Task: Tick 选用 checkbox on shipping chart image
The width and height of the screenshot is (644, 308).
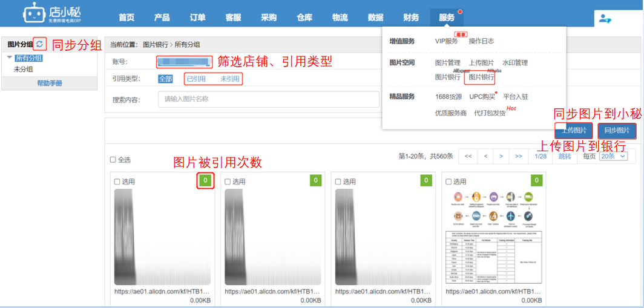Action: (x=448, y=182)
